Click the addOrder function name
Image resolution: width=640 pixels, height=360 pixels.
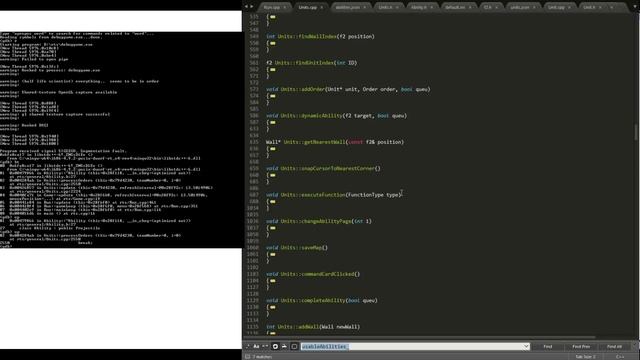point(314,89)
